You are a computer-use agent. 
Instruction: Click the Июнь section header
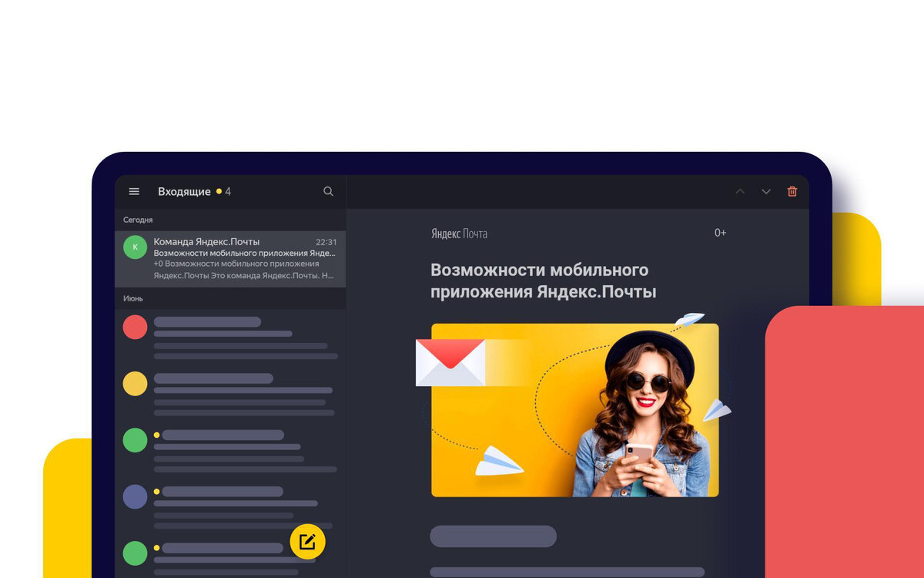[133, 298]
